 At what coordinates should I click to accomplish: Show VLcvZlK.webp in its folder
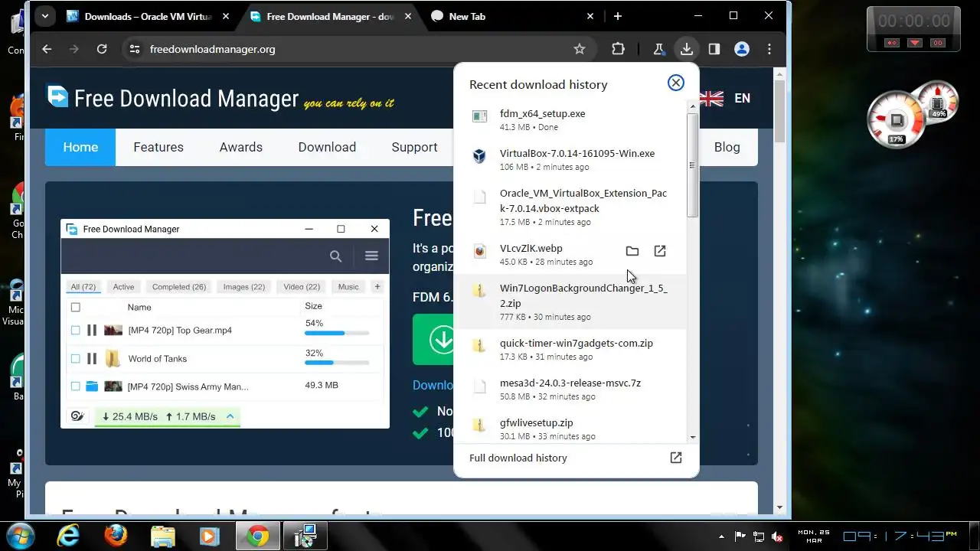coord(632,251)
